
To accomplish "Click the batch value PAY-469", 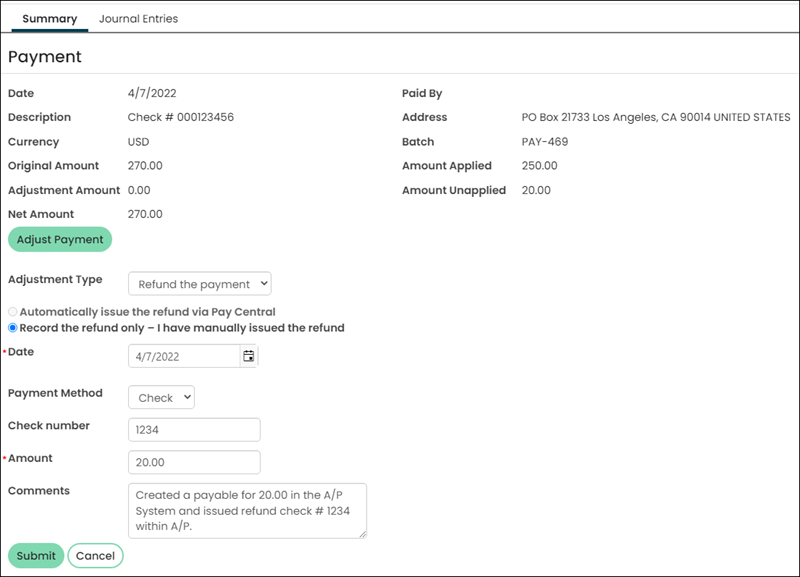I will (x=544, y=142).
